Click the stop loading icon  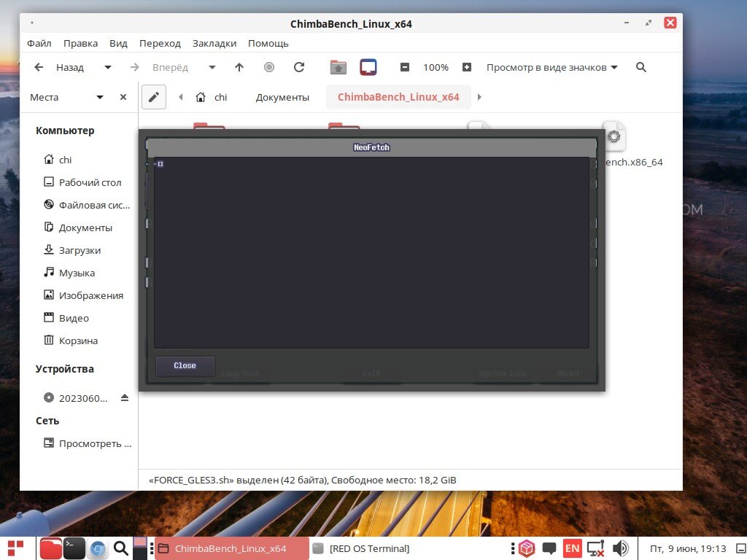[x=269, y=67]
